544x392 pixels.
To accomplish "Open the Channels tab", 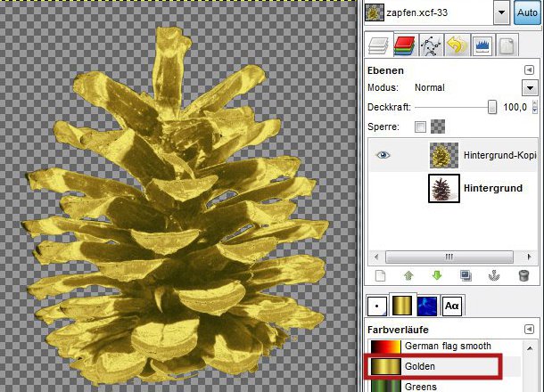I will click(405, 45).
